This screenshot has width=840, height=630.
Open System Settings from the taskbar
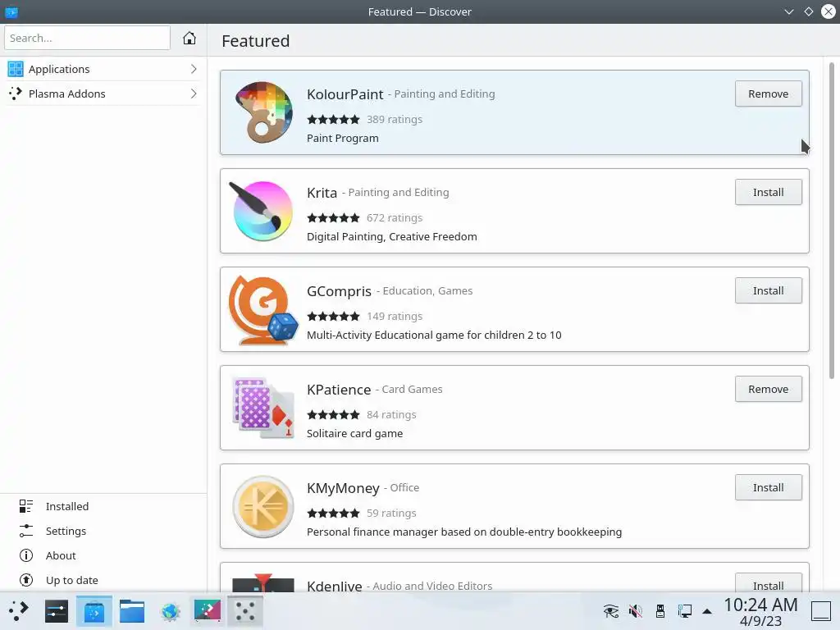57,610
